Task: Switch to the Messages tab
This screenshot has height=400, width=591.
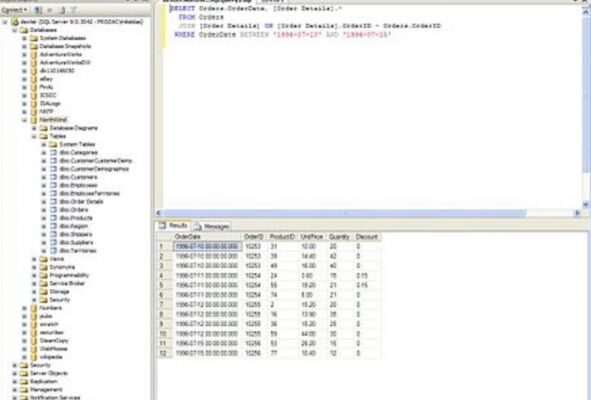Action: pos(212,226)
